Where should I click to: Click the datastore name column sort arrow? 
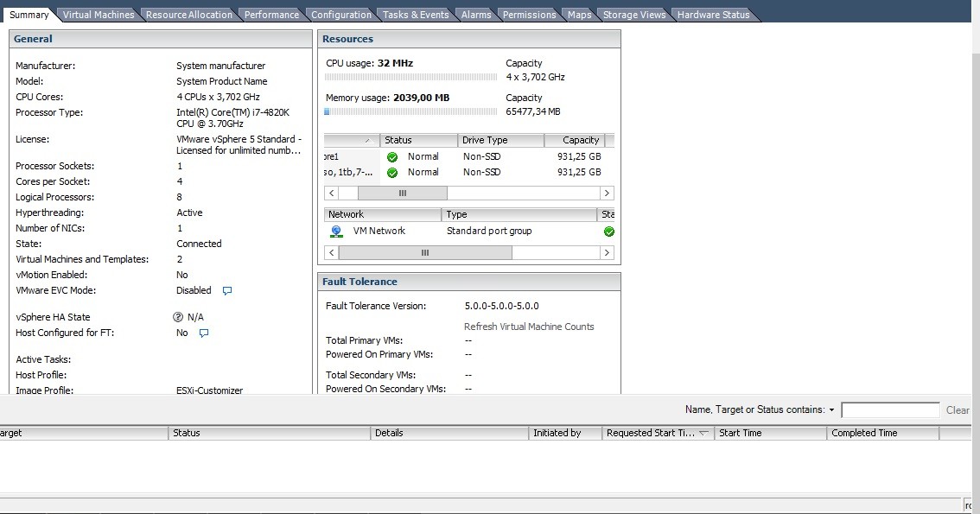[x=369, y=141]
